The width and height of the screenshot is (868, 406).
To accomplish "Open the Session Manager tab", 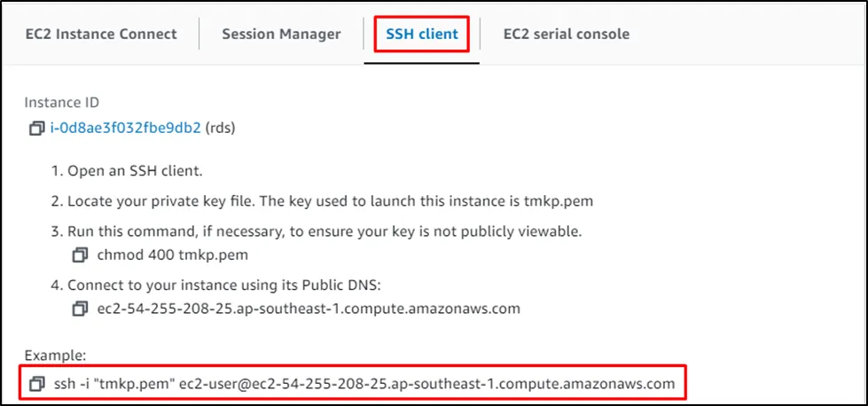I will click(281, 35).
